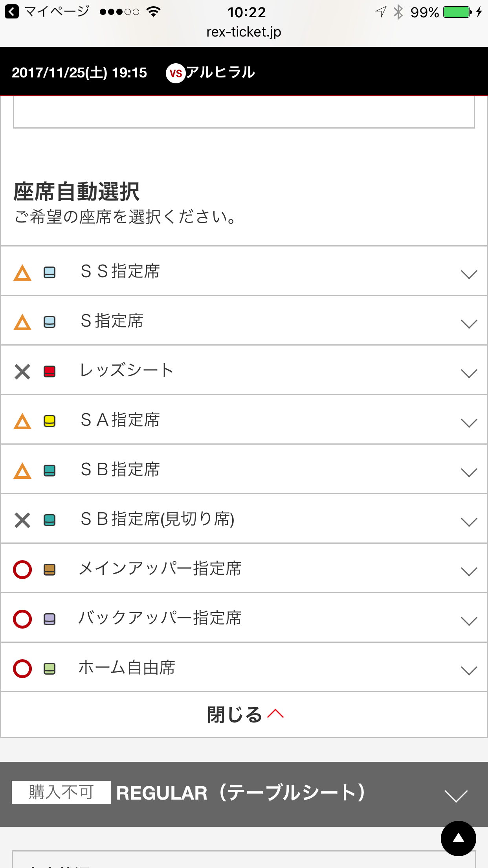Tap the orange triangle beside ＳＳ指定席
The height and width of the screenshot is (868, 488).
[22, 272]
